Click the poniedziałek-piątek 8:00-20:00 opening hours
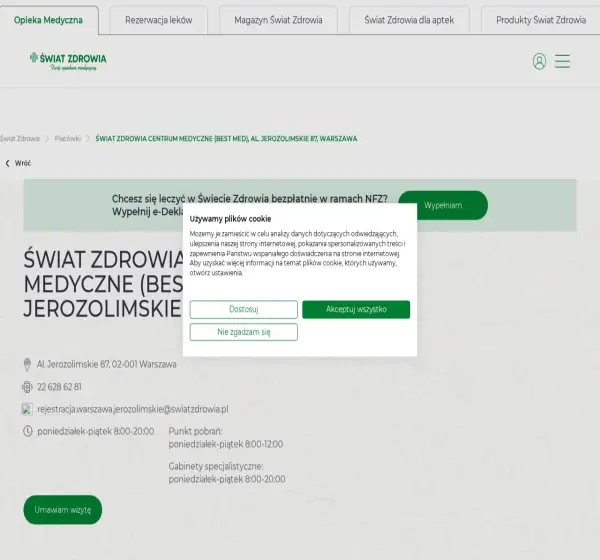The width and height of the screenshot is (600, 560). click(96, 431)
